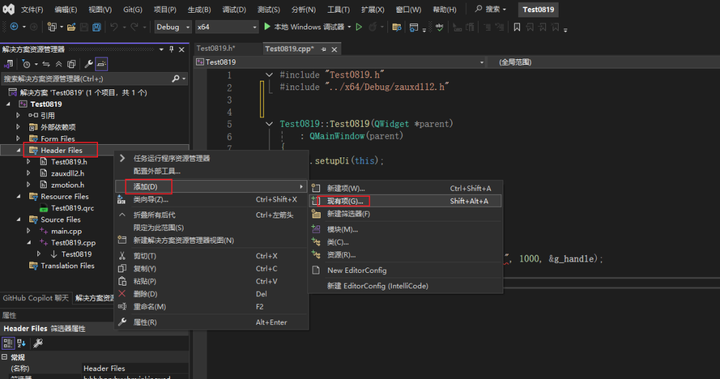
Task: Click the undo arrow in toolbar
Action: tap(113, 28)
